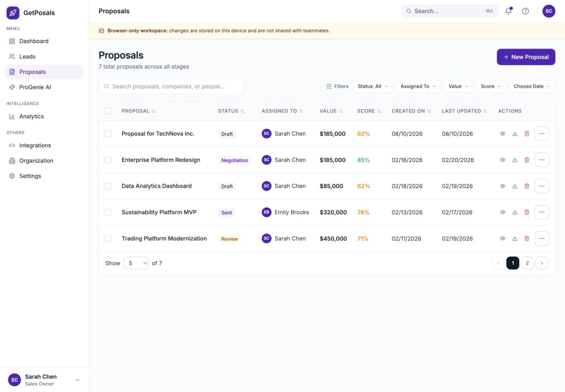Screen dimensions: 565x392
Task: Download the Trading Platform Modernization proposal
Action: point(515,239)
